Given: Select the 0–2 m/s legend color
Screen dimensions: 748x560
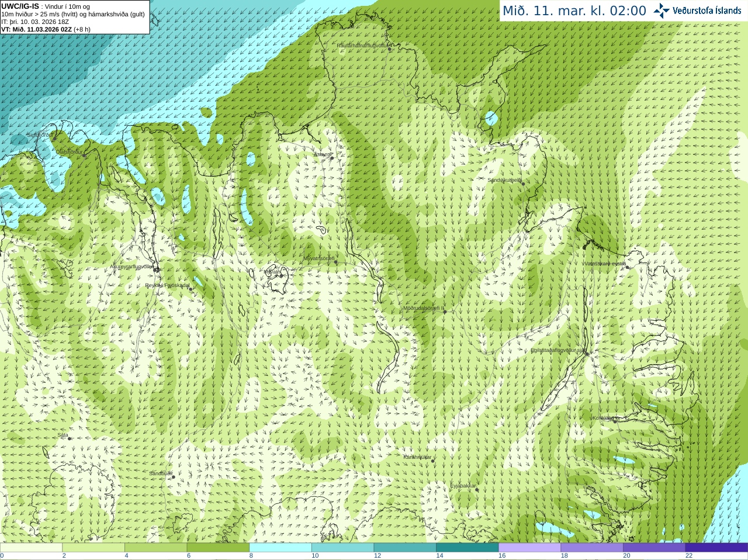Looking at the screenshot, I should pos(31,548).
